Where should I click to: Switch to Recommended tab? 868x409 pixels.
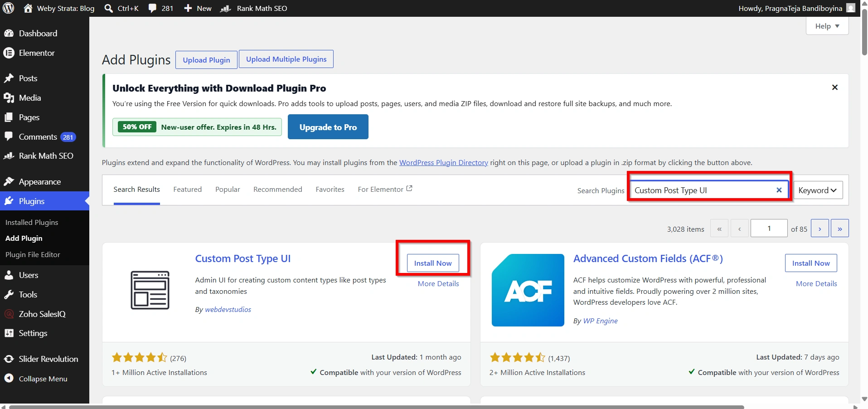tap(278, 190)
